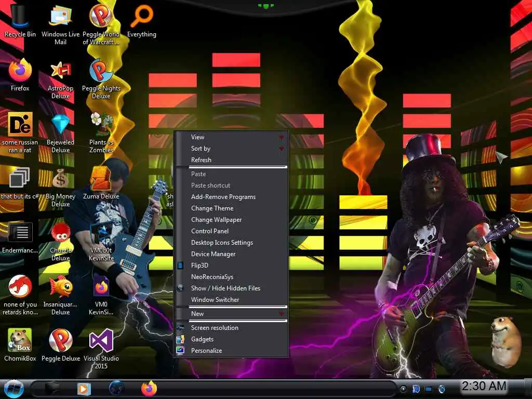Screen dimensions: 532x399
Task: Select the Windows Live Mail icon
Action: pyautogui.click(x=60, y=24)
